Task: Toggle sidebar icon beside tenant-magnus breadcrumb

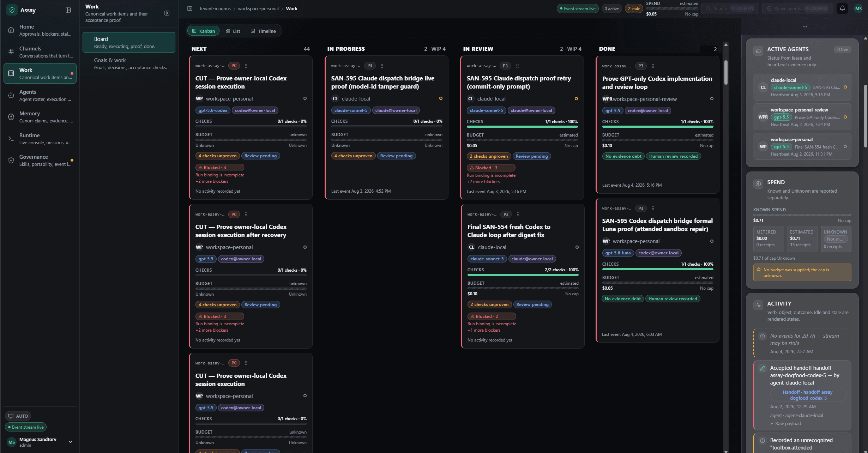Action: 190,8
